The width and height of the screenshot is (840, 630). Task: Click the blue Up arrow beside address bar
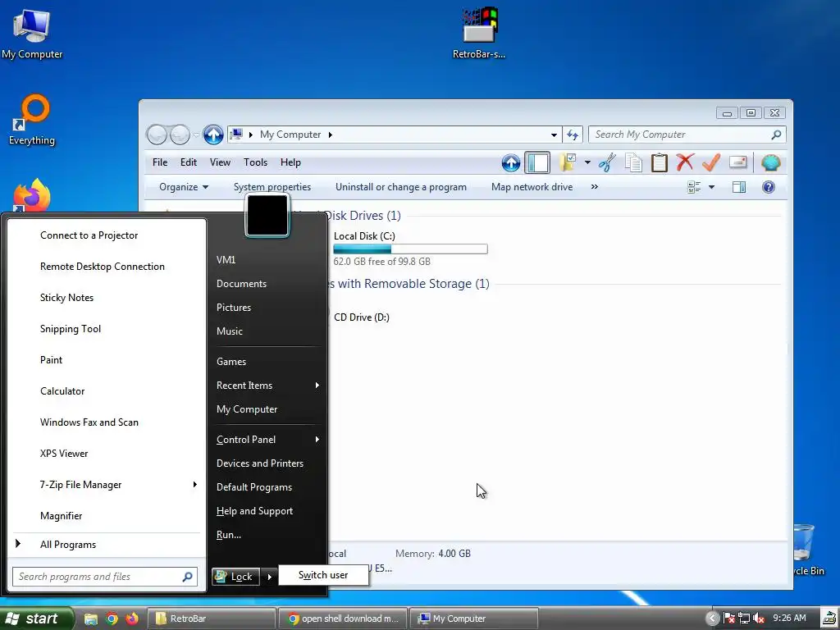click(x=213, y=135)
